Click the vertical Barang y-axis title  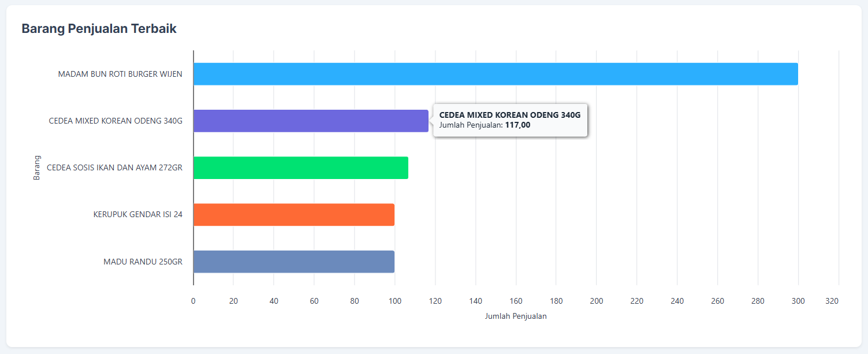coord(36,167)
